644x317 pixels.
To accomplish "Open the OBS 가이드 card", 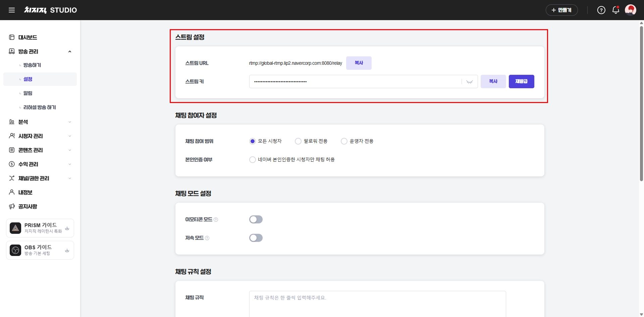I will [40, 250].
